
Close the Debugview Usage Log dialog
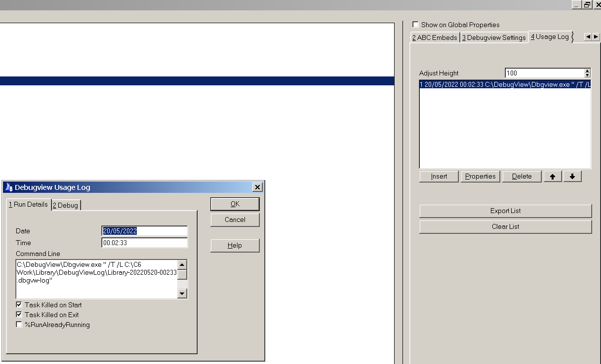pyautogui.click(x=257, y=187)
